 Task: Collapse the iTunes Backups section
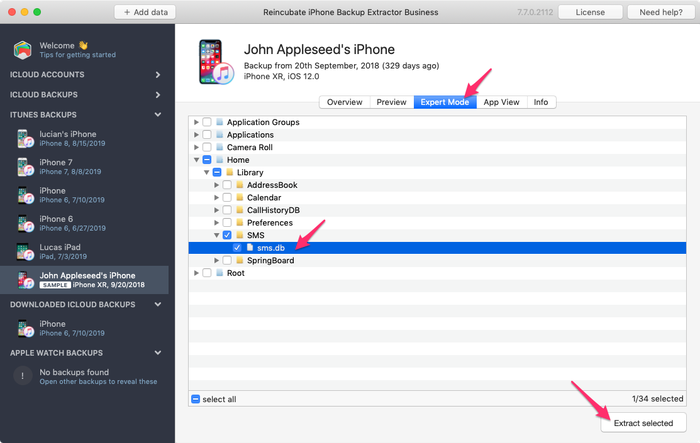(158, 115)
